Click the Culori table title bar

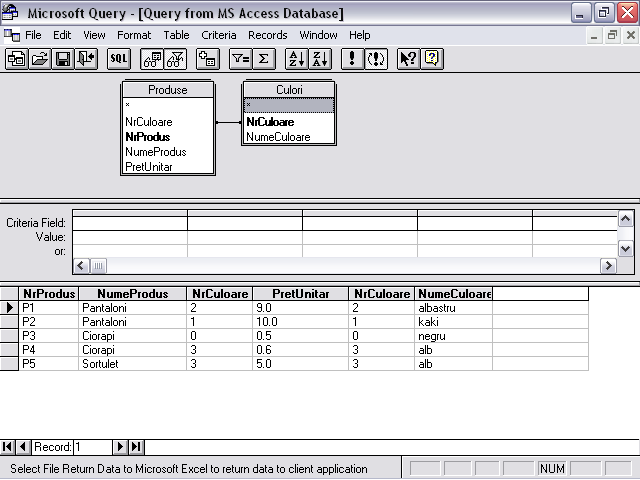pyautogui.click(x=289, y=89)
